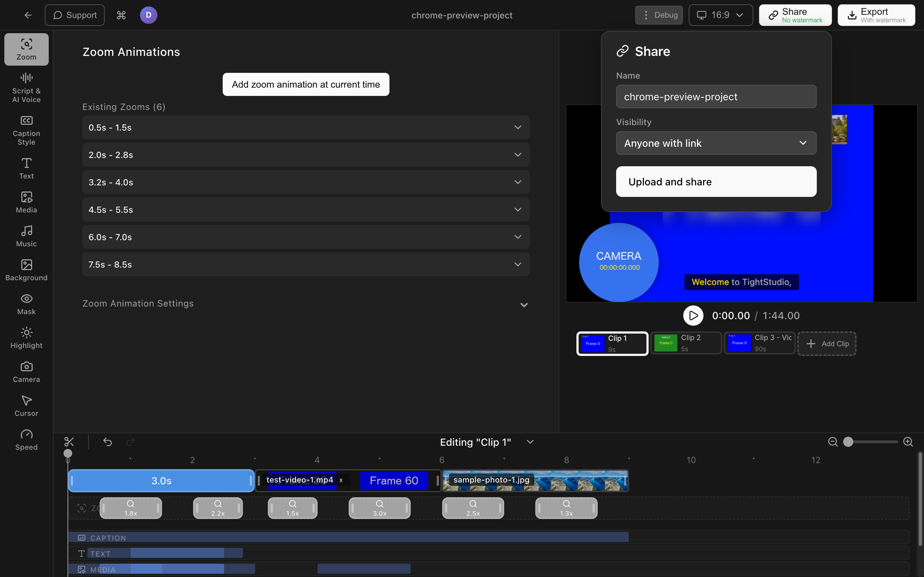Click the scissors split tool above the timeline
Image resolution: width=924 pixels, height=577 pixels.
click(x=69, y=441)
